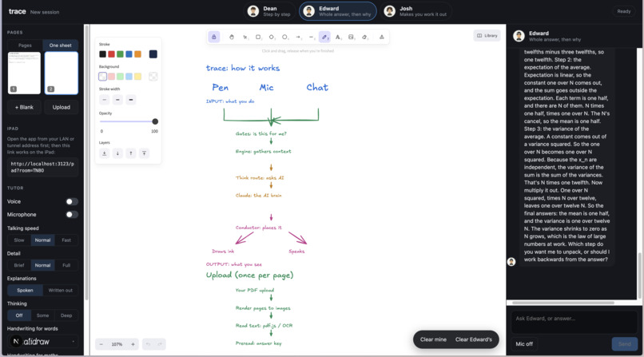Undo the last canvas action
This screenshot has width=644, height=357.
point(149,344)
